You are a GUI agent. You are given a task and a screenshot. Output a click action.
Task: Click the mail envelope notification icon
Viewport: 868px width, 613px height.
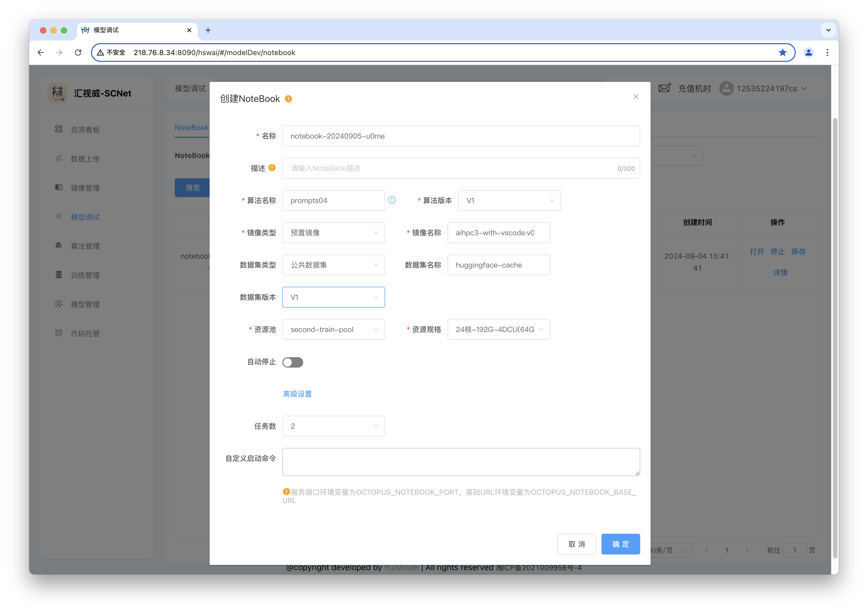[x=664, y=88]
